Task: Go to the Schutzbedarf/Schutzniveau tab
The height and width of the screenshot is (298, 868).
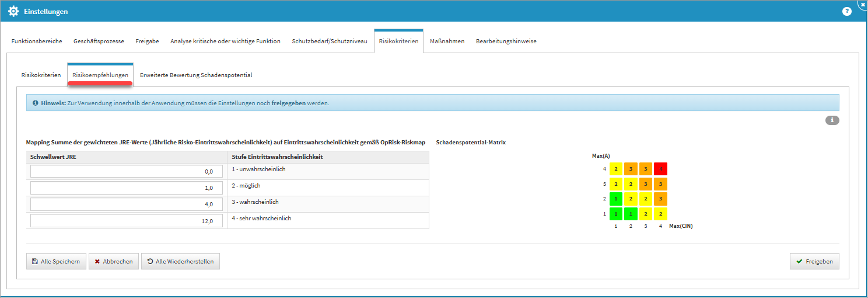Action: pyautogui.click(x=330, y=41)
